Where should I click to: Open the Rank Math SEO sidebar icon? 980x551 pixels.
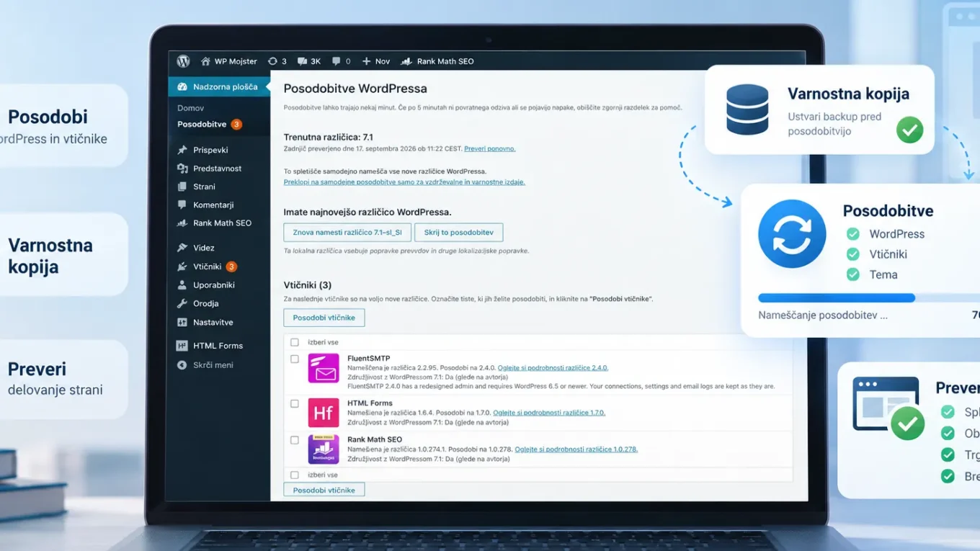pos(182,223)
